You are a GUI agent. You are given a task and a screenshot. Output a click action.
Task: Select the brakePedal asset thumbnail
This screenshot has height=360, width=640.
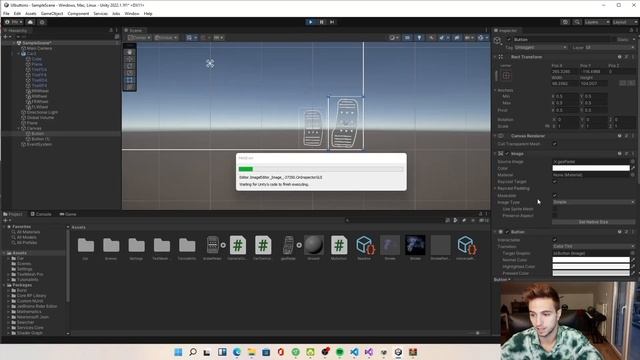point(212,245)
